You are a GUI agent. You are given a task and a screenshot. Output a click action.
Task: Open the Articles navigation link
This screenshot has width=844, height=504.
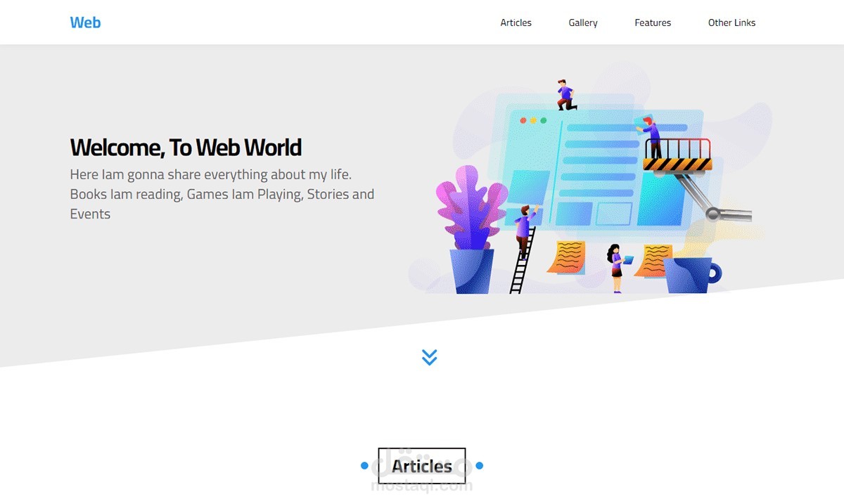click(x=516, y=22)
